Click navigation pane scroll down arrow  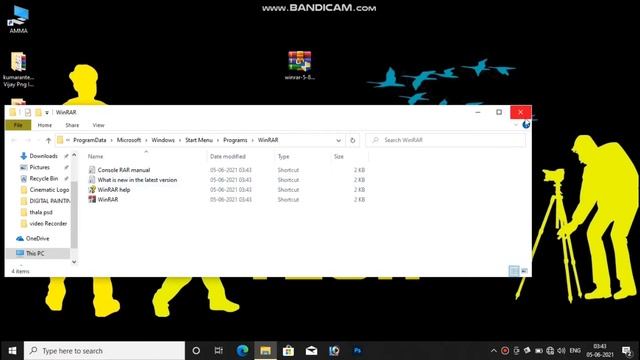tap(74, 262)
